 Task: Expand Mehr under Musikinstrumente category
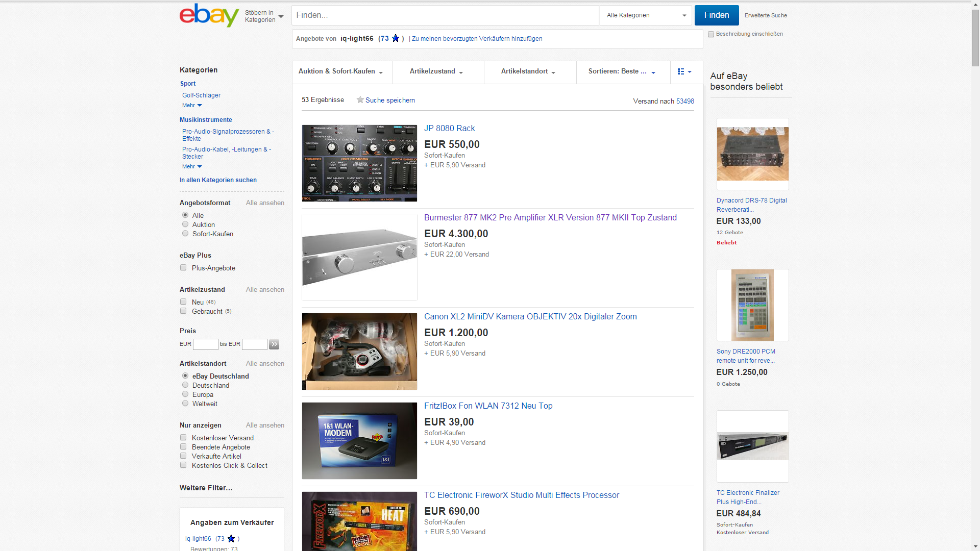(192, 166)
